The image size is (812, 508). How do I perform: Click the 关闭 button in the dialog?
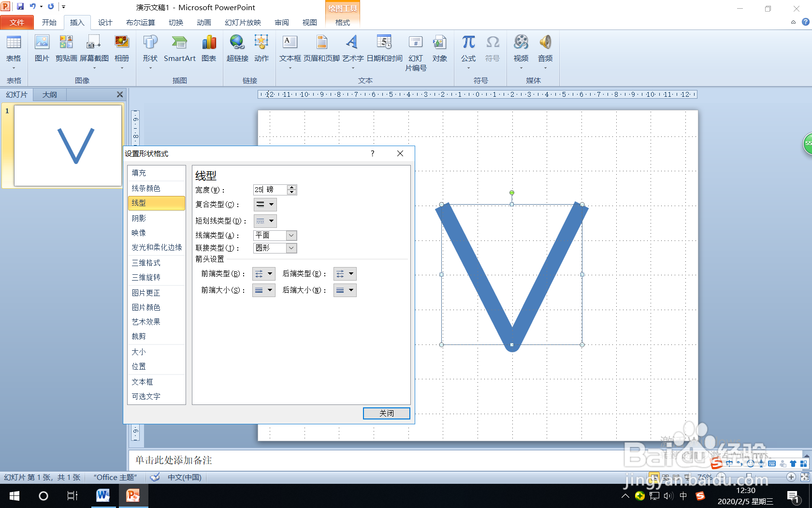tap(386, 413)
